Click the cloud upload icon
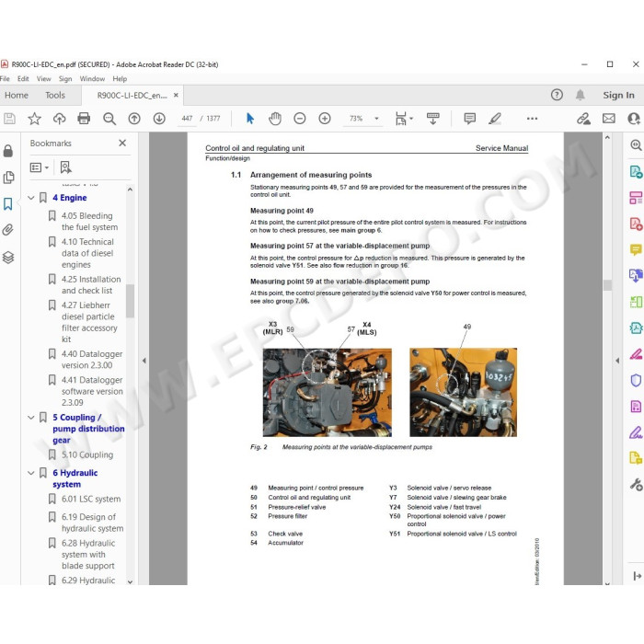644x644 pixels. pos(60,119)
